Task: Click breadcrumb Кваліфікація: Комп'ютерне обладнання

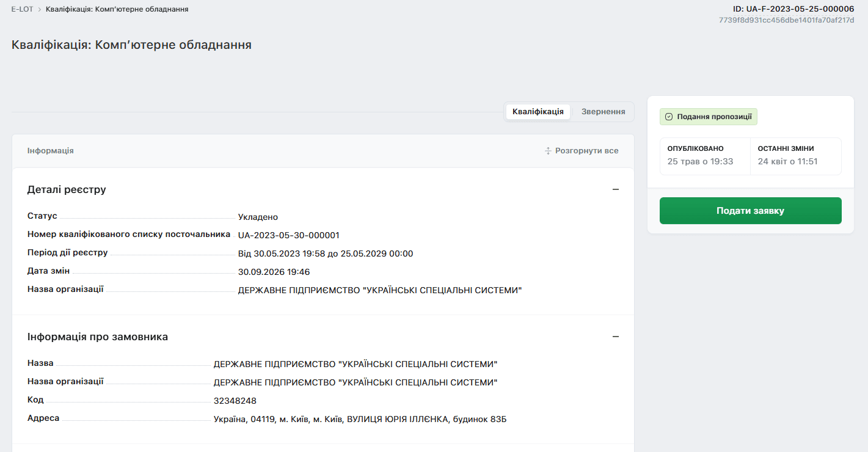Action: pos(117,9)
